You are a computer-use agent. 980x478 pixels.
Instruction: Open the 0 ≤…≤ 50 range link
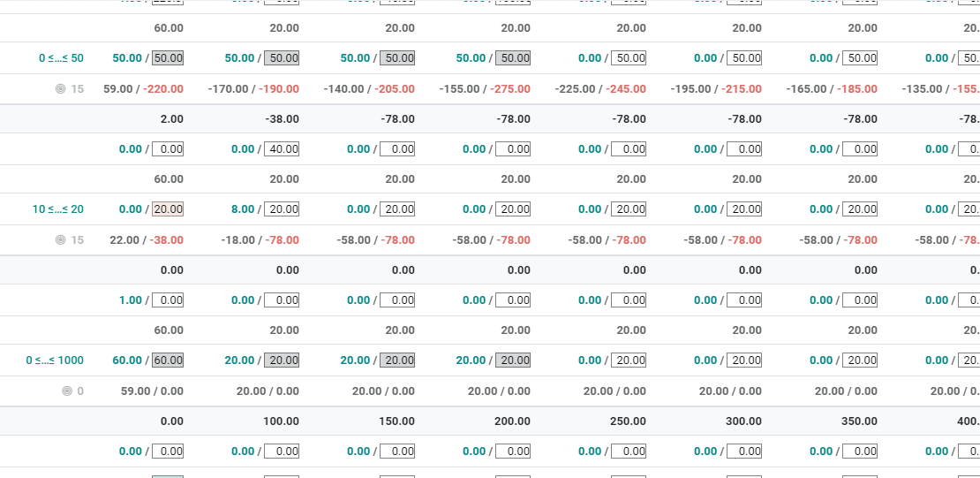pyautogui.click(x=61, y=58)
